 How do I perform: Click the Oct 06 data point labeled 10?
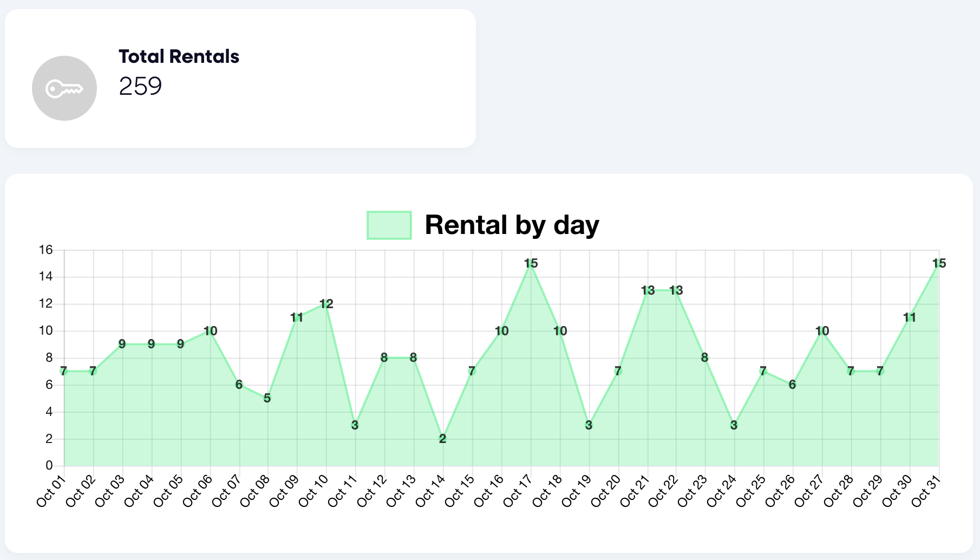click(x=210, y=331)
